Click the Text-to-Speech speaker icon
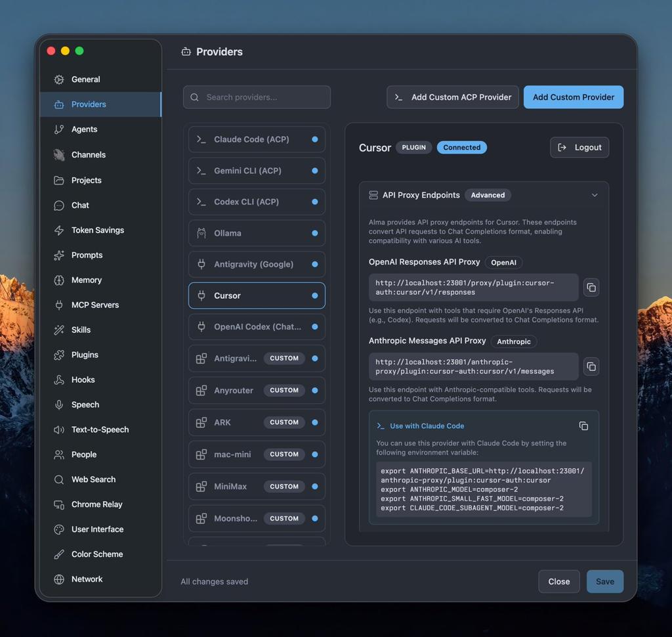 pyautogui.click(x=59, y=429)
